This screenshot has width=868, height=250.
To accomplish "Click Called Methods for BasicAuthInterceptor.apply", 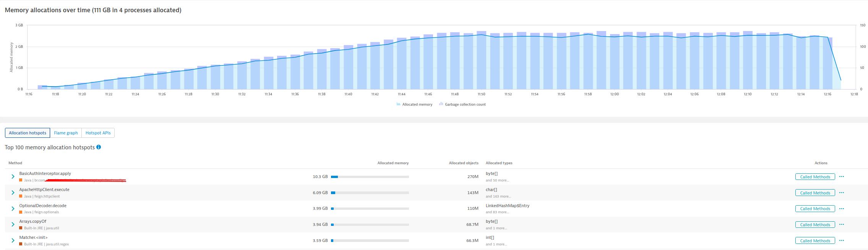I will click(815, 177).
